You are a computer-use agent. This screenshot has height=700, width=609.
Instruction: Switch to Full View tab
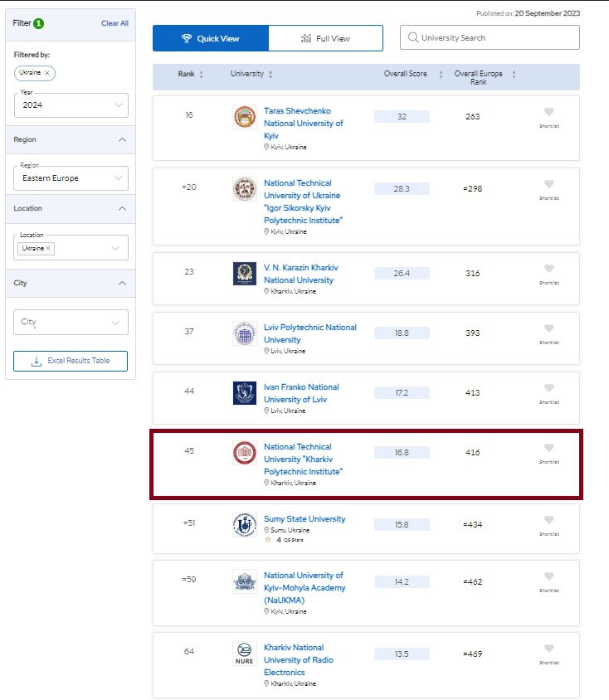point(325,38)
